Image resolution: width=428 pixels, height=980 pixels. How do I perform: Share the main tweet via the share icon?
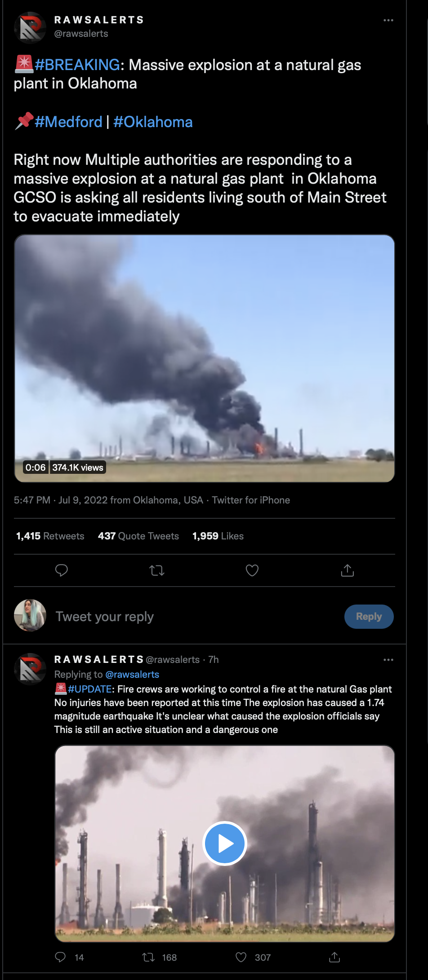tap(348, 570)
